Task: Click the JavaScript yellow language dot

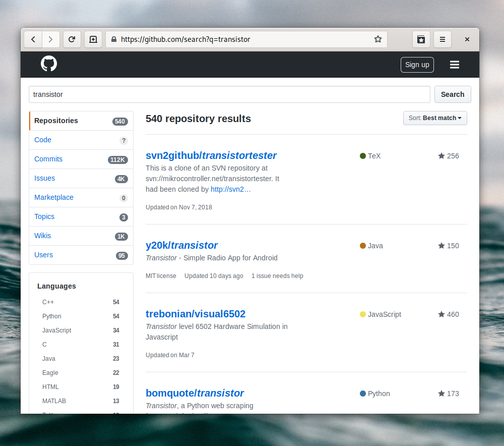Action: [363, 314]
